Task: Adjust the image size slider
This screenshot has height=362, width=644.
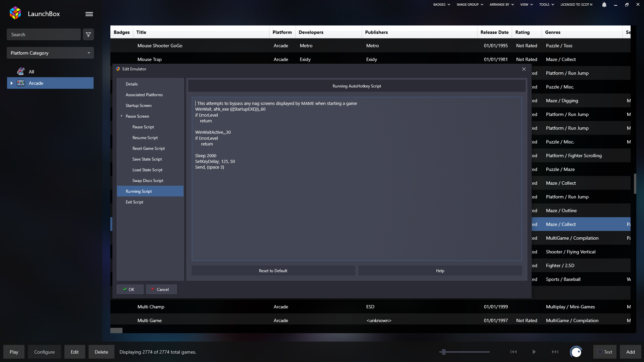Action: (443, 352)
